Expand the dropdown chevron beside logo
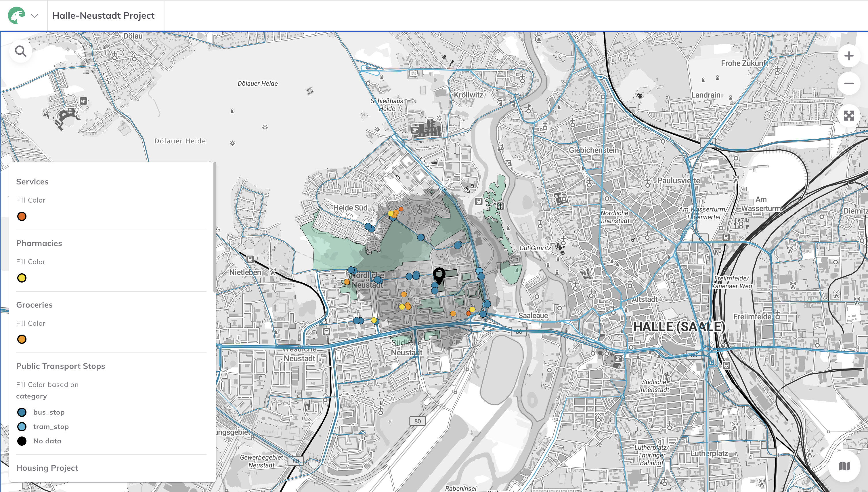The height and width of the screenshot is (492, 868). [35, 16]
